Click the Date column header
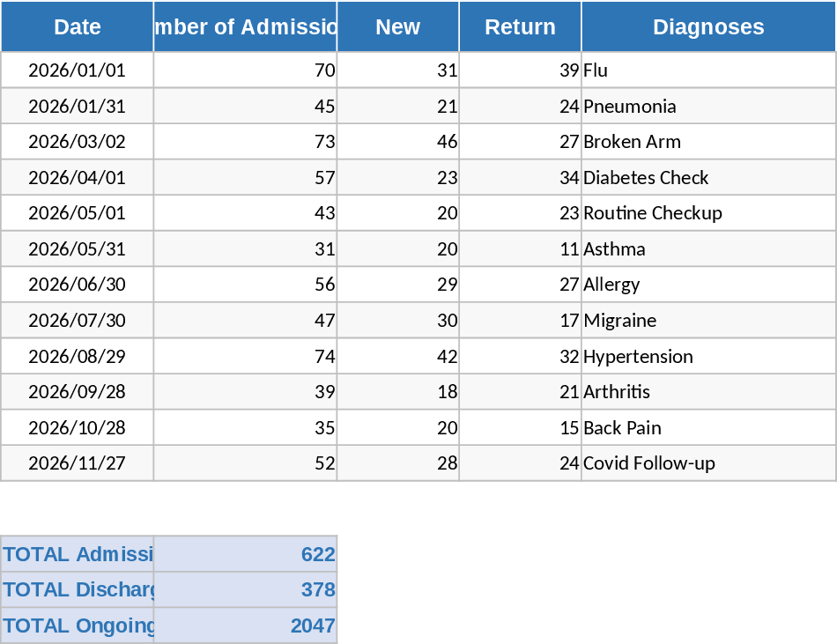 tap(78, 26)
